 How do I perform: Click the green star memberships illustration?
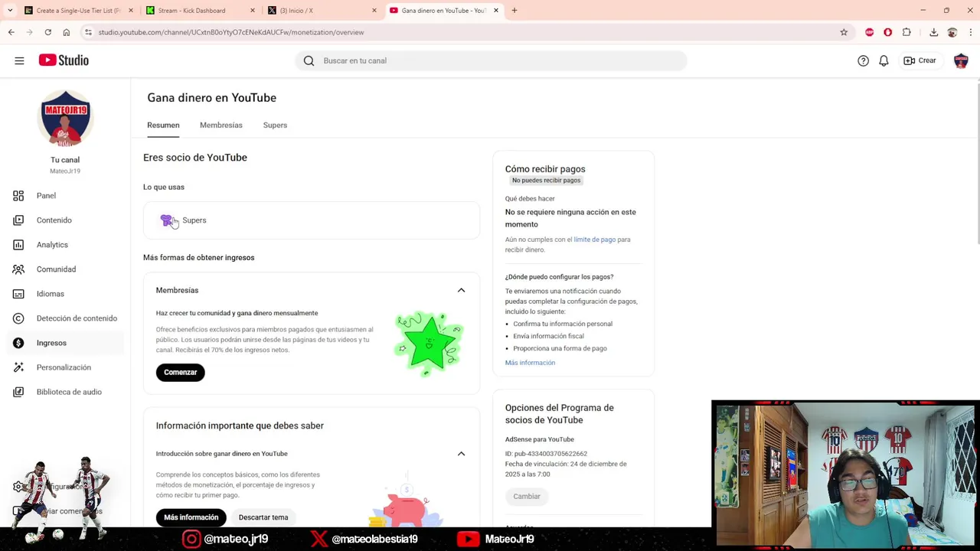coord(429,343)
